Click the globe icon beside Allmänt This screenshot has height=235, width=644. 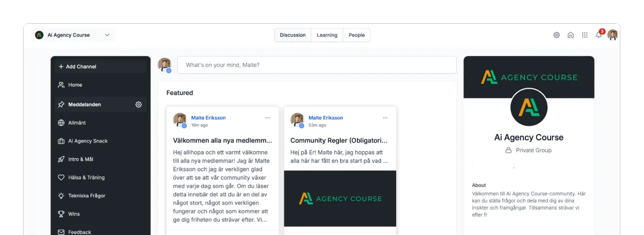pyautogui.click(x=61, y=123)
